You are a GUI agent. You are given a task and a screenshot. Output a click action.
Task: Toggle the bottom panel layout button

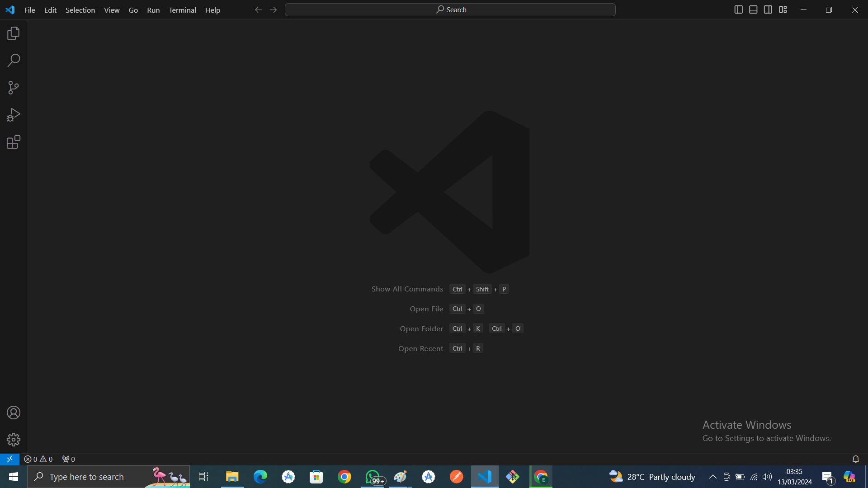click(x=753, y=9)
